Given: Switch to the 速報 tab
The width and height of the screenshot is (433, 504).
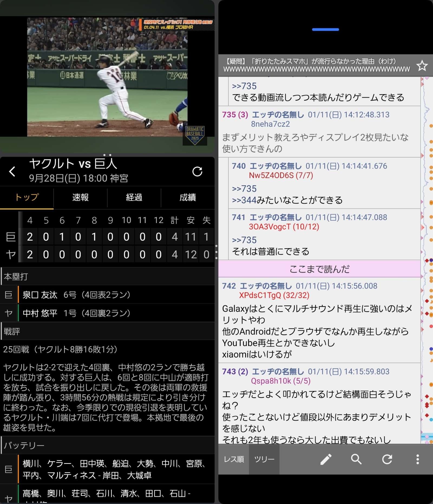Looking at the screenshot, I should coord(80,197).
